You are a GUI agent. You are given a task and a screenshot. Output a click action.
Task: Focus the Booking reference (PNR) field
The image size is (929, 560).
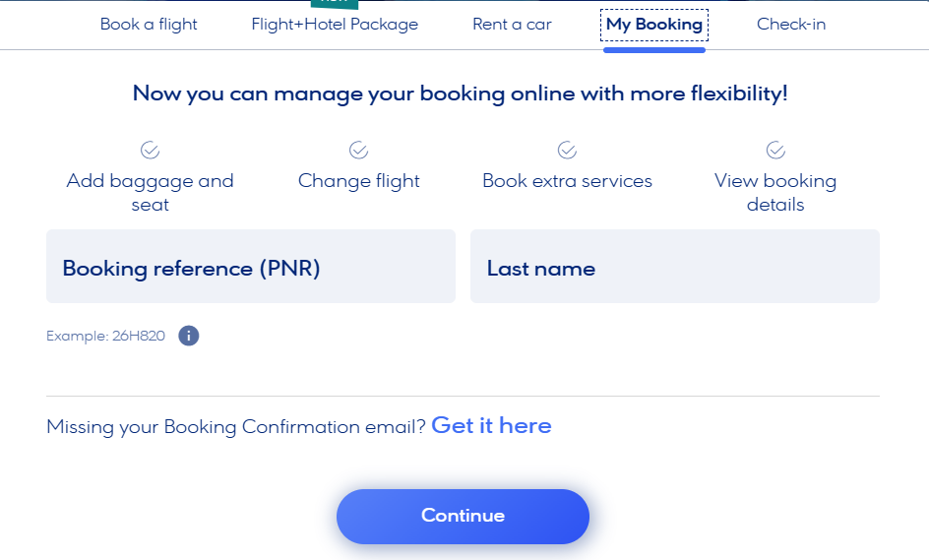[x=251, y=267]
